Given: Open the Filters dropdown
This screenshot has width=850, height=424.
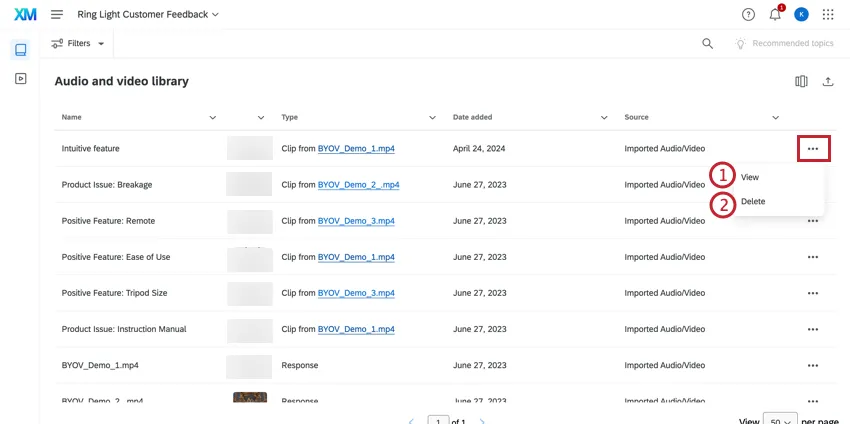Looking at the screenshot, I should tap(79, 44).
